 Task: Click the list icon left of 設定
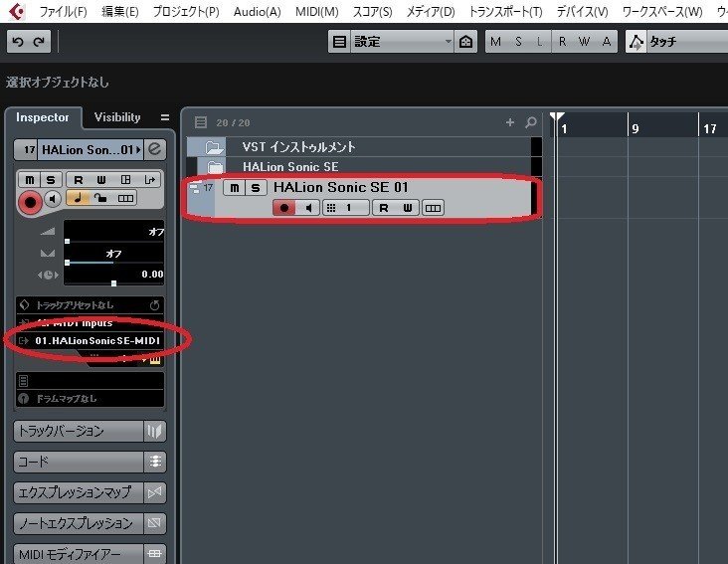tap(339, 42)
